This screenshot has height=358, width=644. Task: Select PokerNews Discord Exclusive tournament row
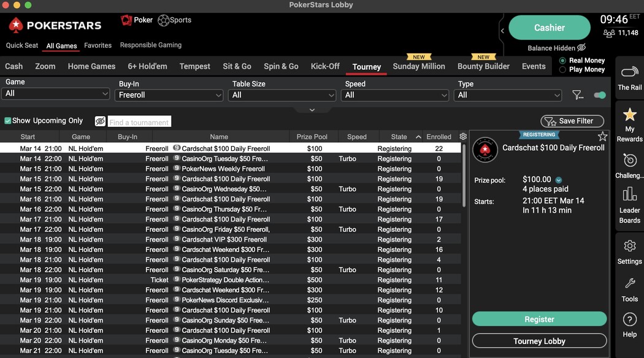tap(231, 300)
